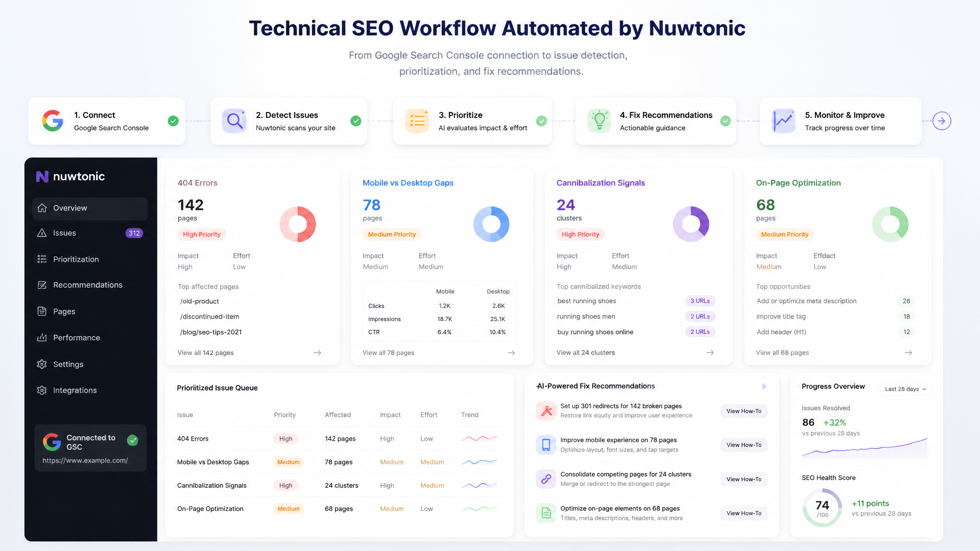
Task: Click View all 24 clusters link
Action: (x=586, y=353)
